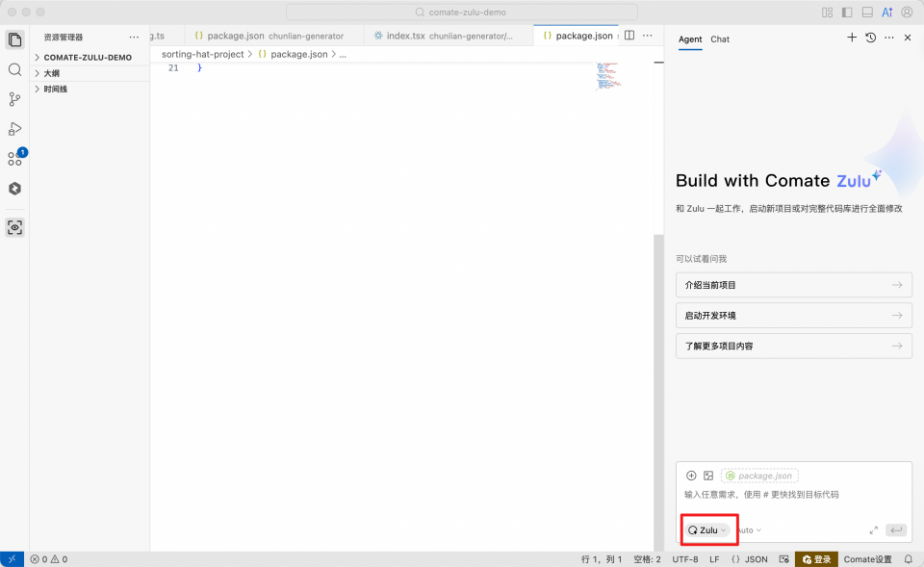This screenshot has height=567, width=924.
Task: Split the editor to the right
Action: (629, 36)
